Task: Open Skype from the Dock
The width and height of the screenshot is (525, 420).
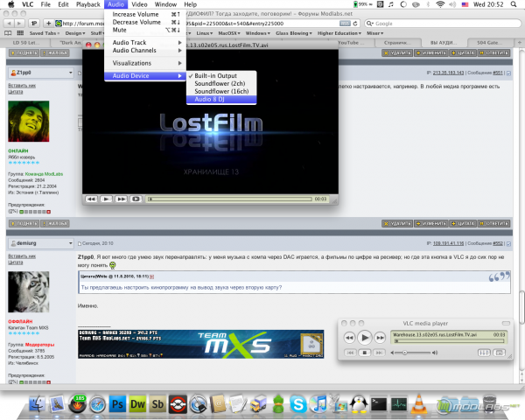Action: [298, 404]
